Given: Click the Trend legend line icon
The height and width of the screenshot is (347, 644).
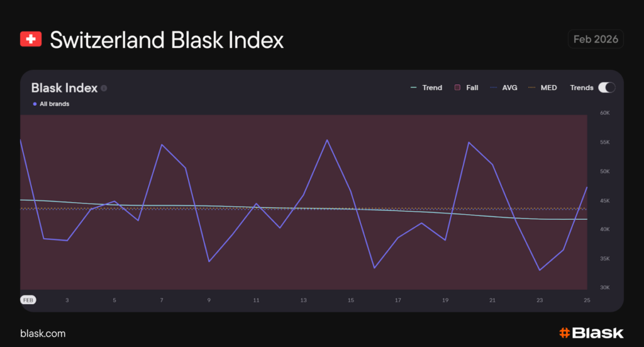Looking at the screenshot, I should pos(413,88).
